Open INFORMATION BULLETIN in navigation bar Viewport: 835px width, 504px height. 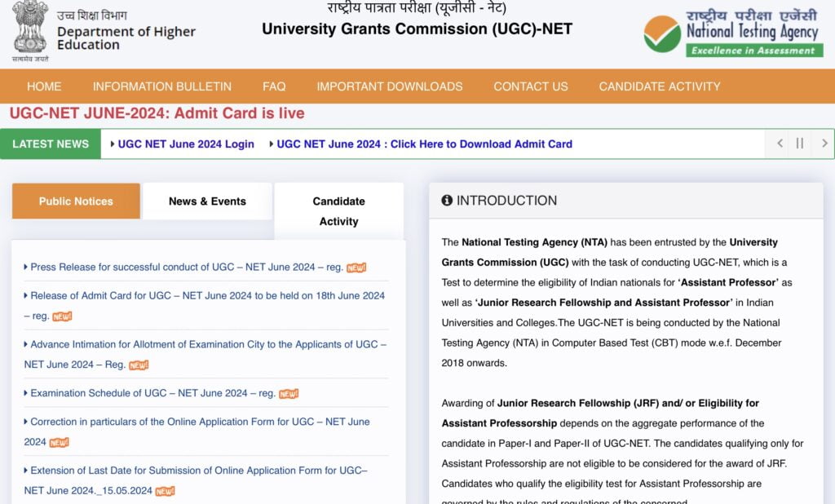[x=162, y=86]
